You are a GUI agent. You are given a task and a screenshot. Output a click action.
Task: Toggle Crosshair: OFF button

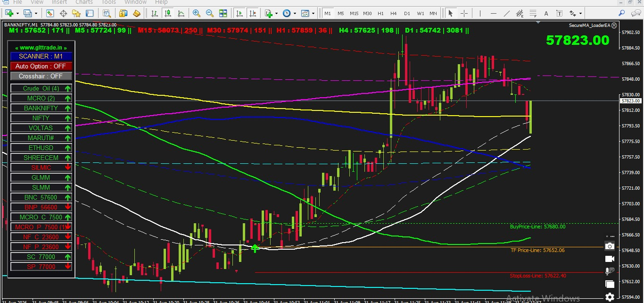click(41, 76)
